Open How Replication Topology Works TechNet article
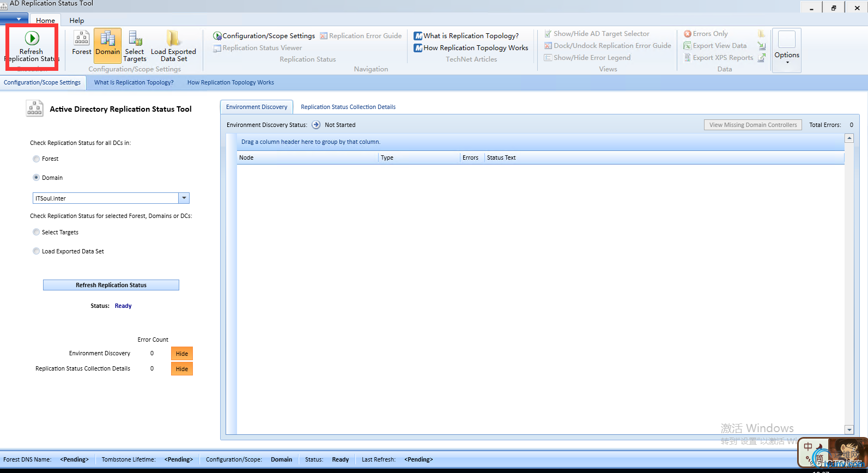This screenshot has width=868, height=473. tap(471, 48)
